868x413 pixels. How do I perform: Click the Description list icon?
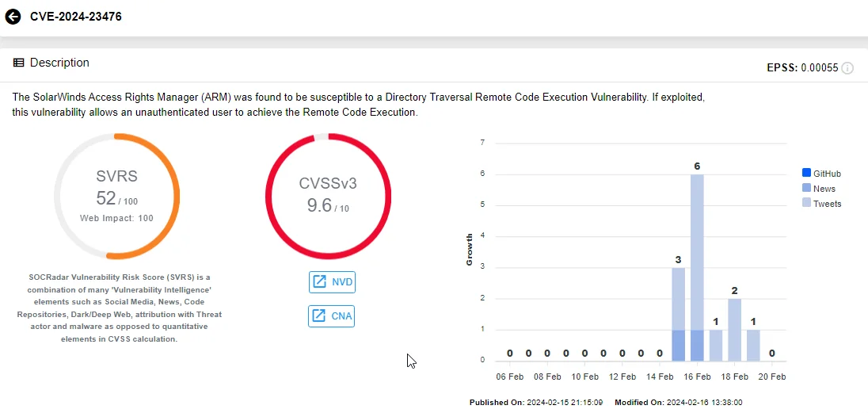click(x=19, y=63)
